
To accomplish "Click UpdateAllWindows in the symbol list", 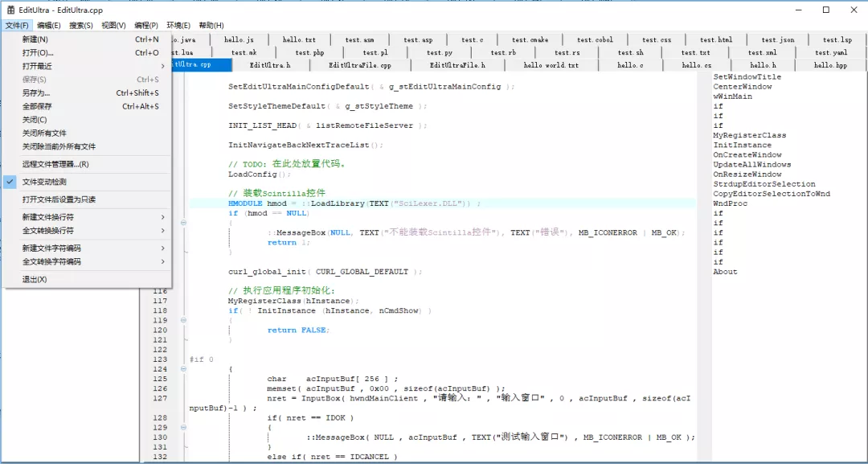I will [x=752, y=164].
